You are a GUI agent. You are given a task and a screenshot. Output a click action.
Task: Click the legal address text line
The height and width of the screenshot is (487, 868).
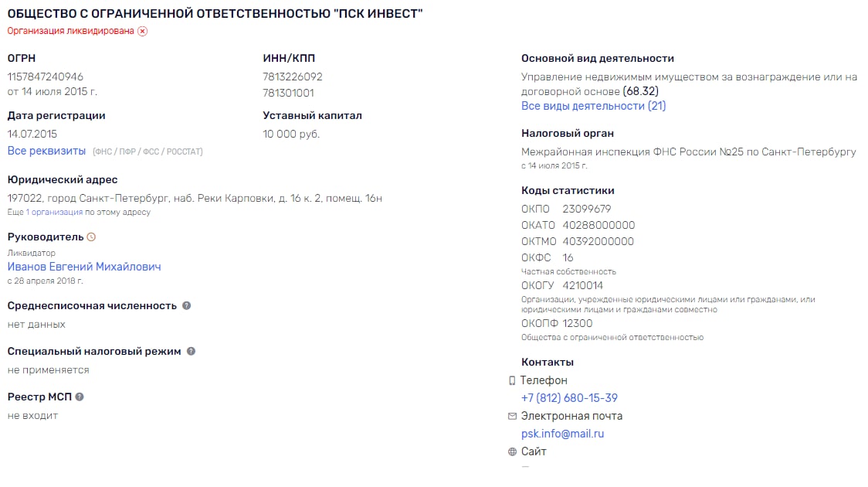(x=195, y=199)
